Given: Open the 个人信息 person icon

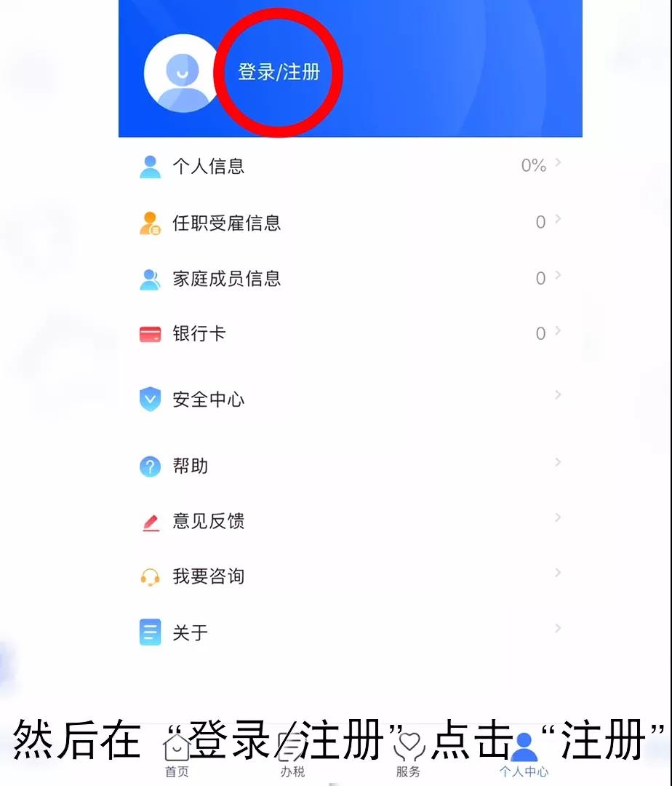Looking at the screenshot, I should 151,167.
